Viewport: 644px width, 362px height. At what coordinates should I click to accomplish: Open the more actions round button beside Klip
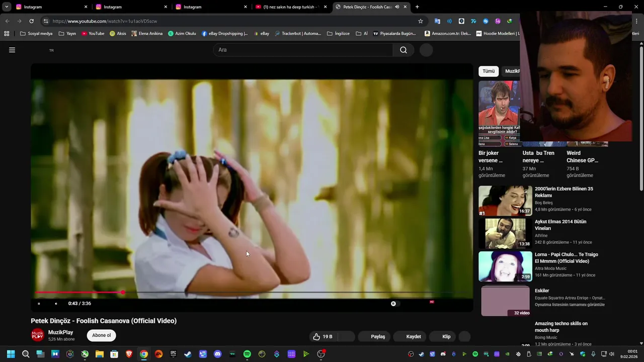click(465, 336)
